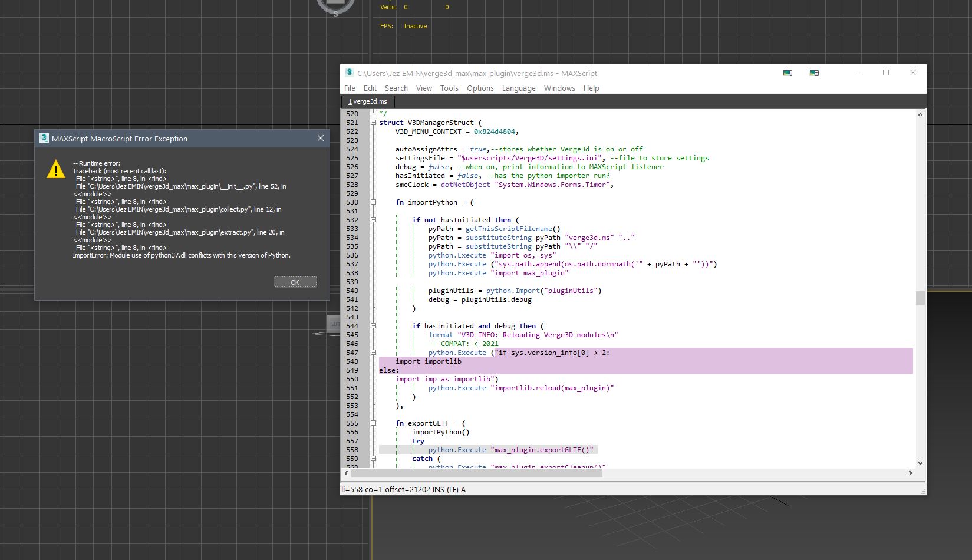Viewport: 972px width, 560px height.
Task: Collapse the python.Execute fold at line 547
Action: click(x=373, y=353)
